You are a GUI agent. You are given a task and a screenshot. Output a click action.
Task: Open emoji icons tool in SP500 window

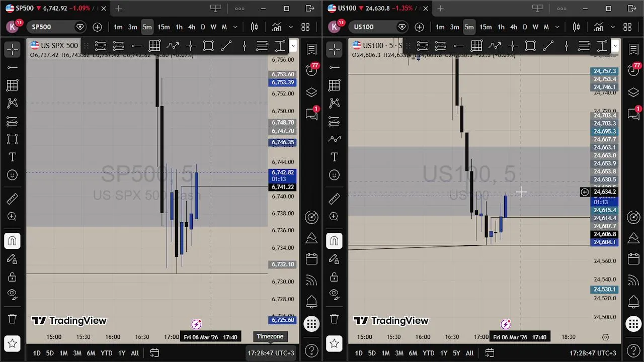coord(13,175)
